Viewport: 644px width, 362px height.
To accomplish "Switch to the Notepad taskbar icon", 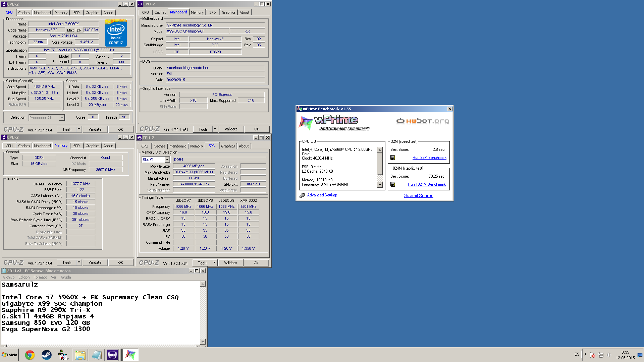I will point(96,355).
